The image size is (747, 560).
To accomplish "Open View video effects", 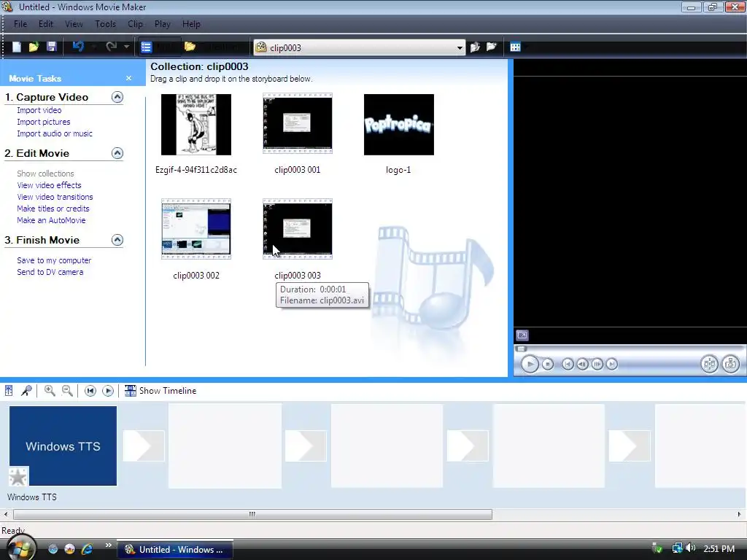I will click(49, 185).
